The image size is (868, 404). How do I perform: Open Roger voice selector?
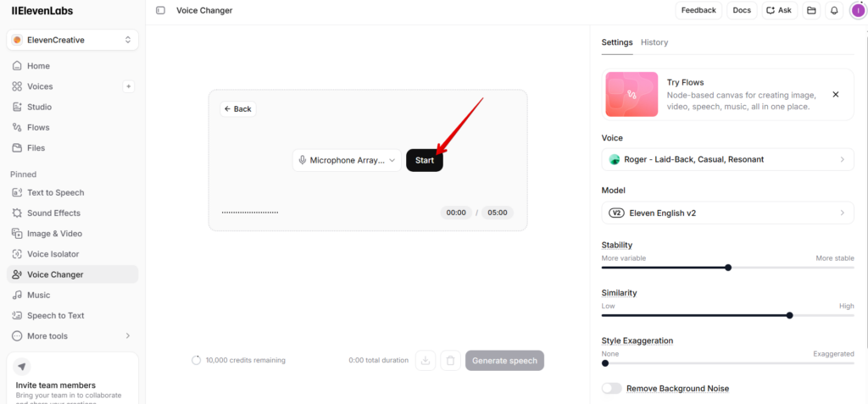click(727, 159)
